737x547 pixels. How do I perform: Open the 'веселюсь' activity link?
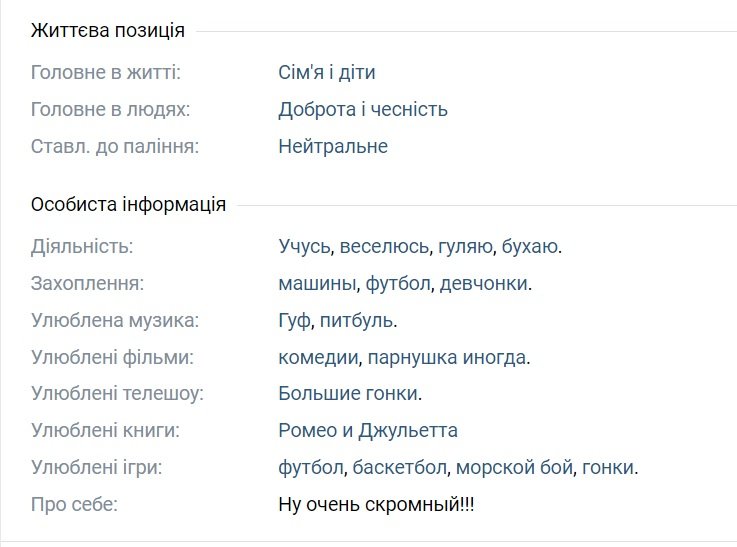pos(384,246)
